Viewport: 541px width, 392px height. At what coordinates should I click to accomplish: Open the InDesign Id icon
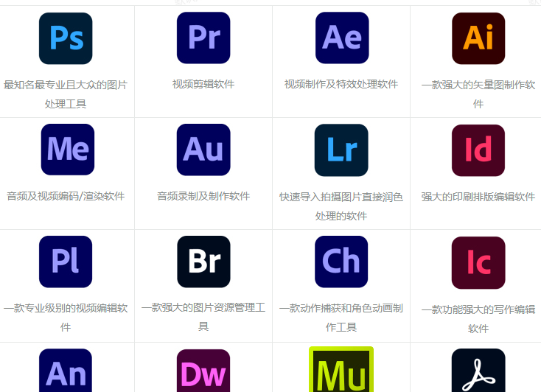click(478, 150)
